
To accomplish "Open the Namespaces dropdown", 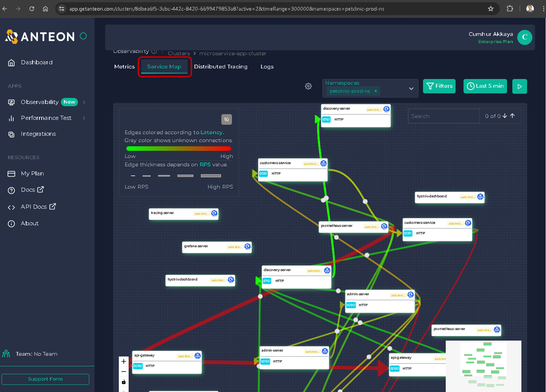I will pos(411,88).
